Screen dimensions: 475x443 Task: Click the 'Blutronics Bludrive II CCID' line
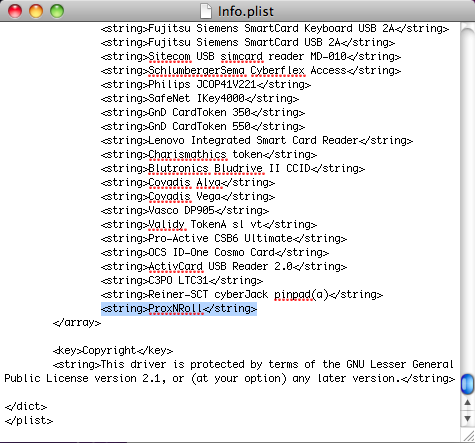coord(233,169)
